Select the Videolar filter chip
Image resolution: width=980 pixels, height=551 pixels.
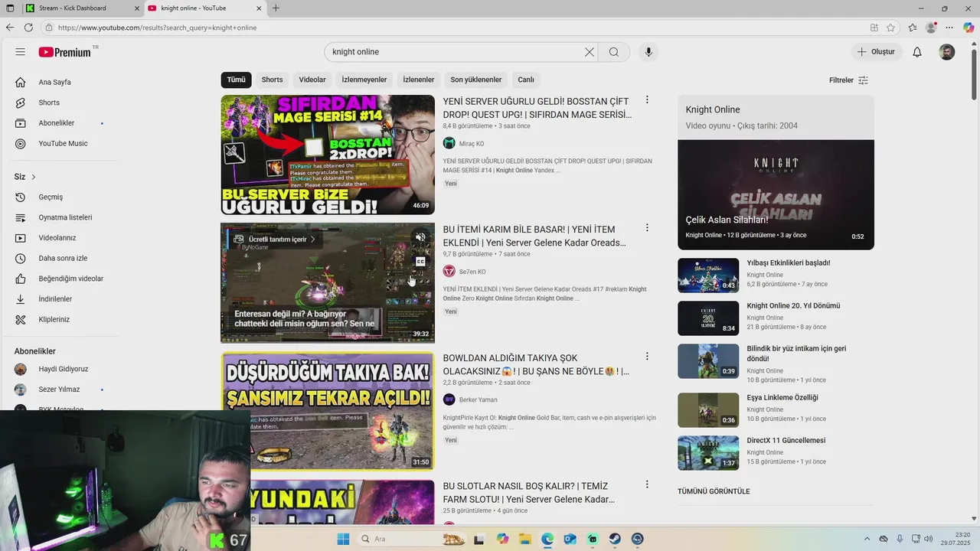312,80
